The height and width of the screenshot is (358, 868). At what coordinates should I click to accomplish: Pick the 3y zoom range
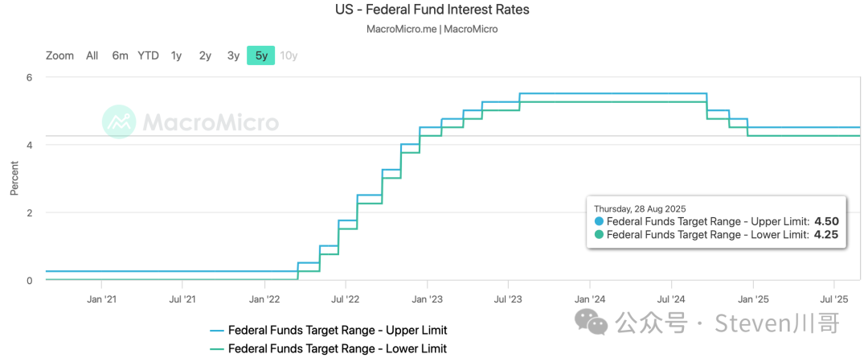click(x=233, y=56)
